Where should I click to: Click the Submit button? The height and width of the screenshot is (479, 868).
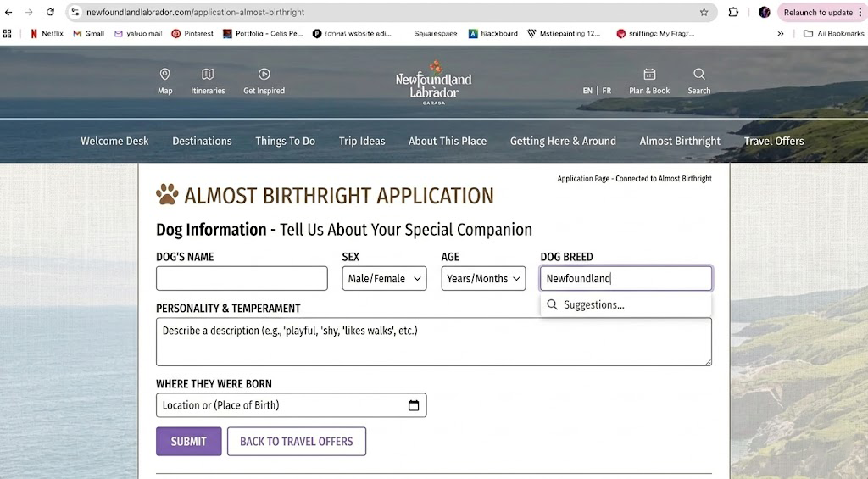coord(189,442)
